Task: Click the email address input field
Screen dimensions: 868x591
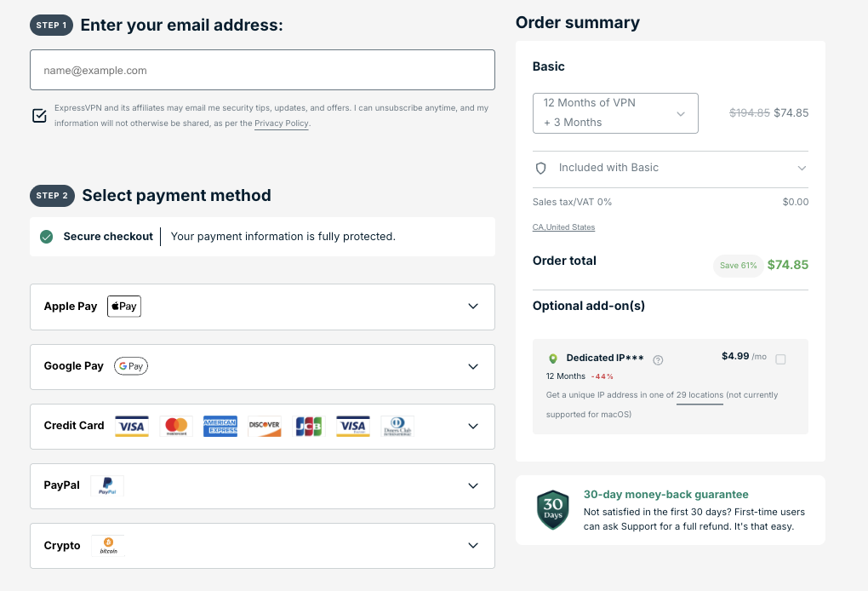Action: 262,70
